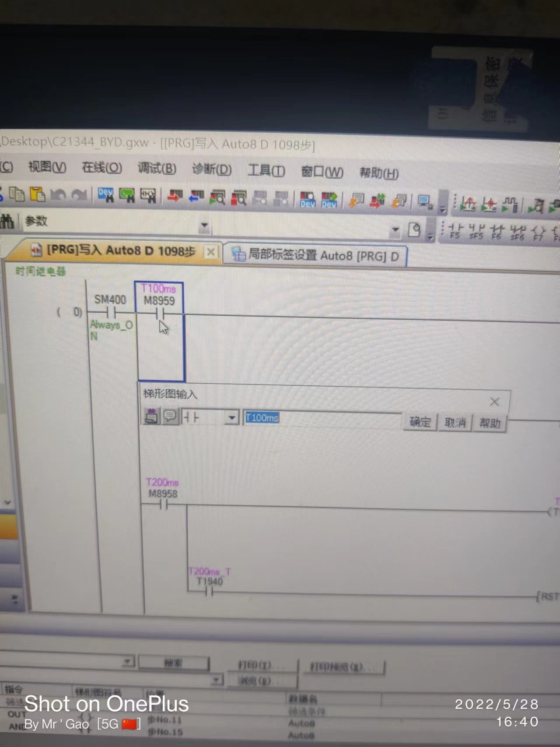
Task: Expand the 参数 dropdown list
Action: [x=204, y=226]
